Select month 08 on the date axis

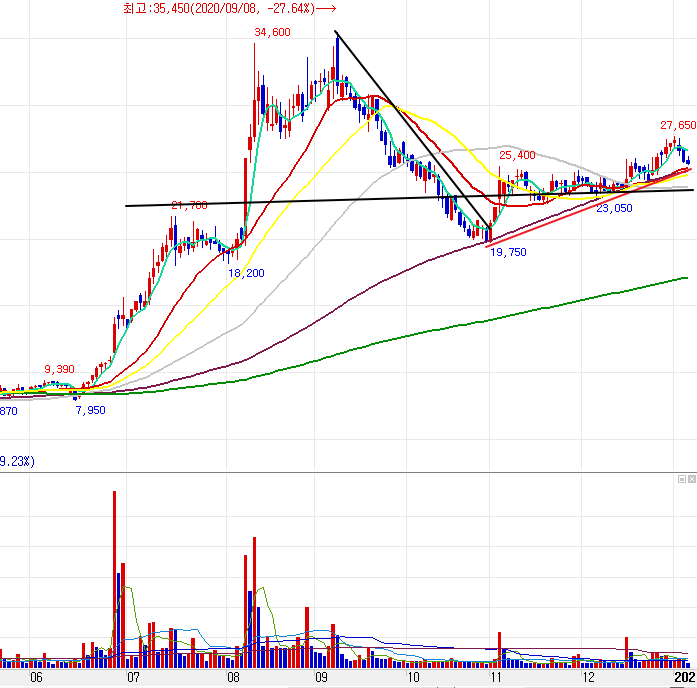coord(233,677)
